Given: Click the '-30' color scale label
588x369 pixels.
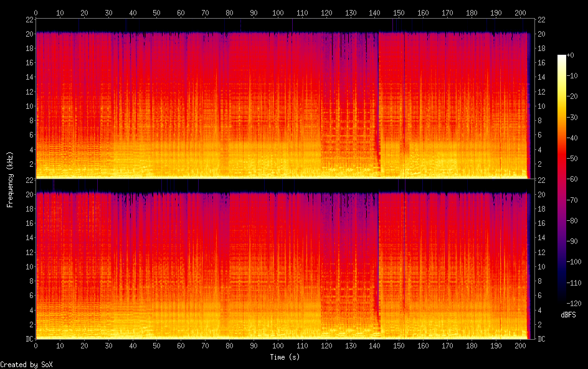Looking at the screenshot, I should click(572, 117).
